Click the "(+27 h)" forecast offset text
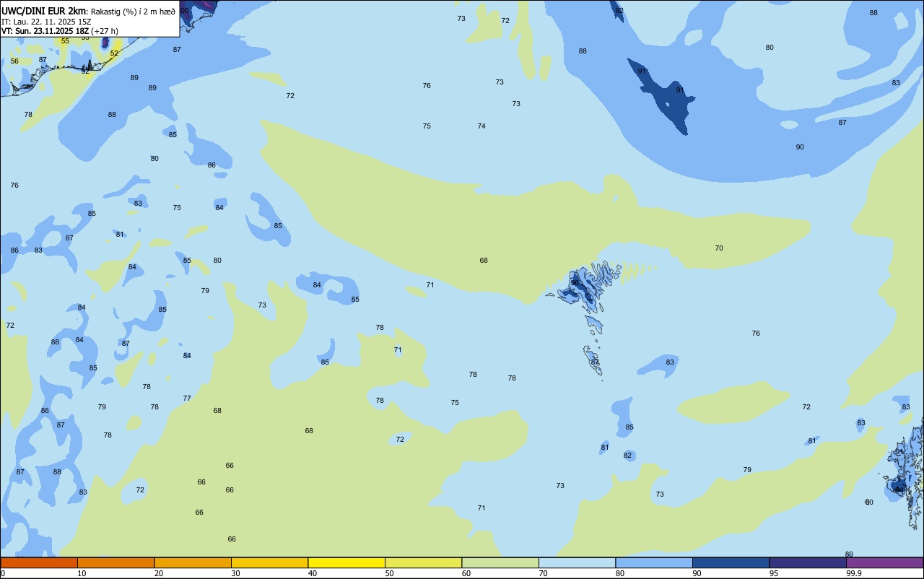Screen dimensions: 924x579 click(x=105, y=31)
